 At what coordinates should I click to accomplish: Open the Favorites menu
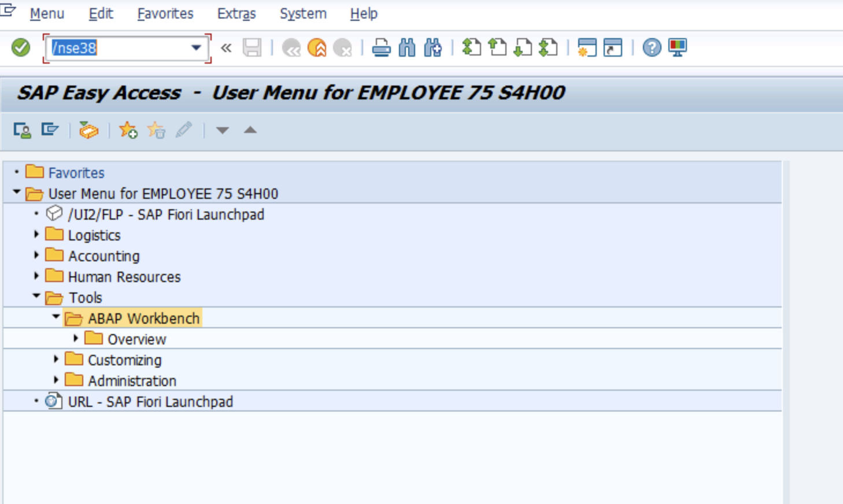(x=165, y=13)
